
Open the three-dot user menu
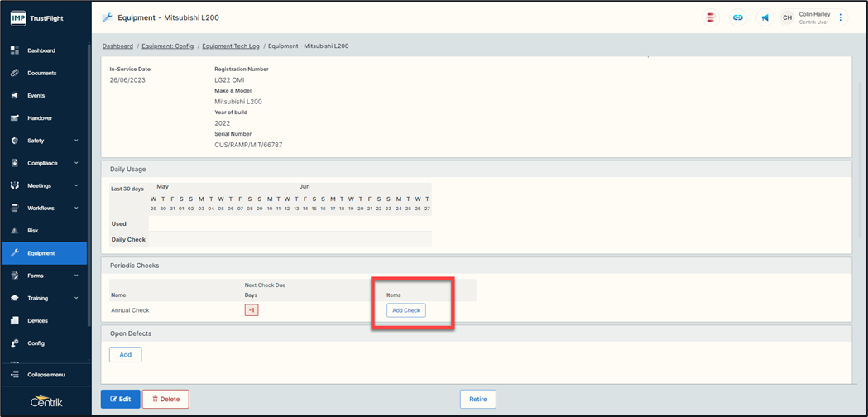click(x=841, y=17)
